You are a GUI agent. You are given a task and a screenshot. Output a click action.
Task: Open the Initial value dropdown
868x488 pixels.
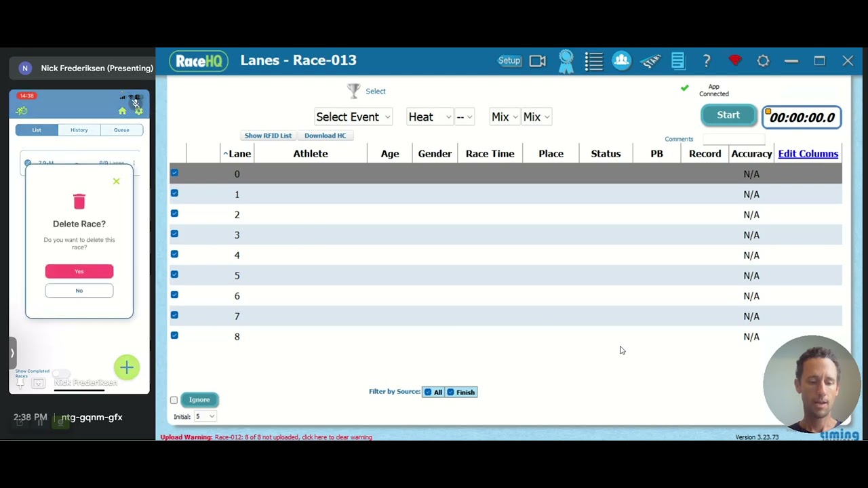pos(205,416)
